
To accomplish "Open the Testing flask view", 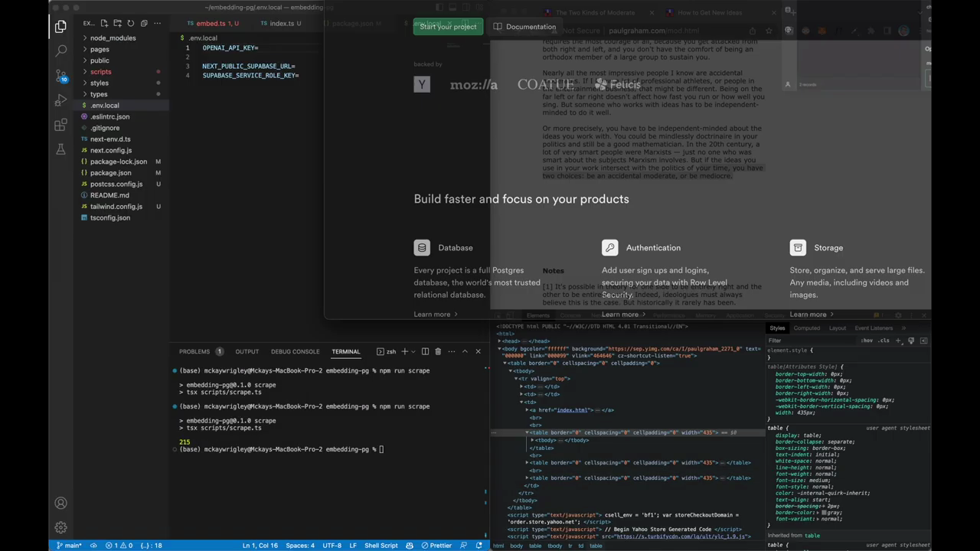I will (60, 149).
